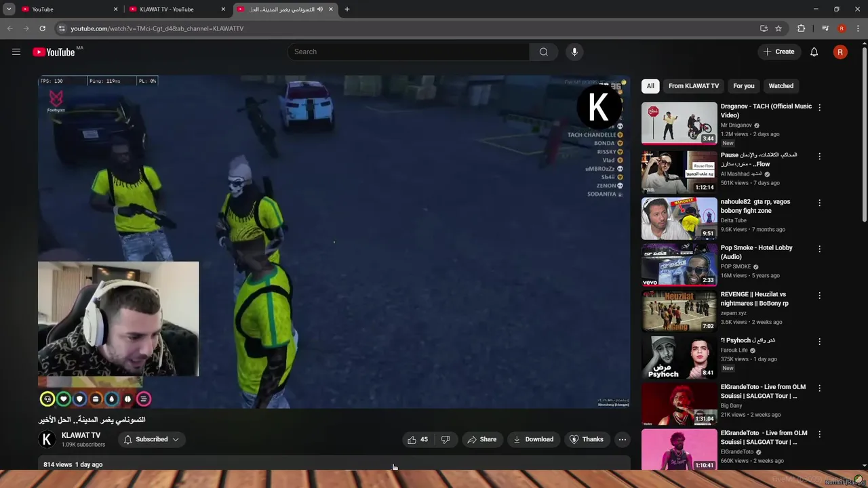This screenshot has width=868, height=488.
Task: Bookmark this page with the star
Action: tap(778, 28)
